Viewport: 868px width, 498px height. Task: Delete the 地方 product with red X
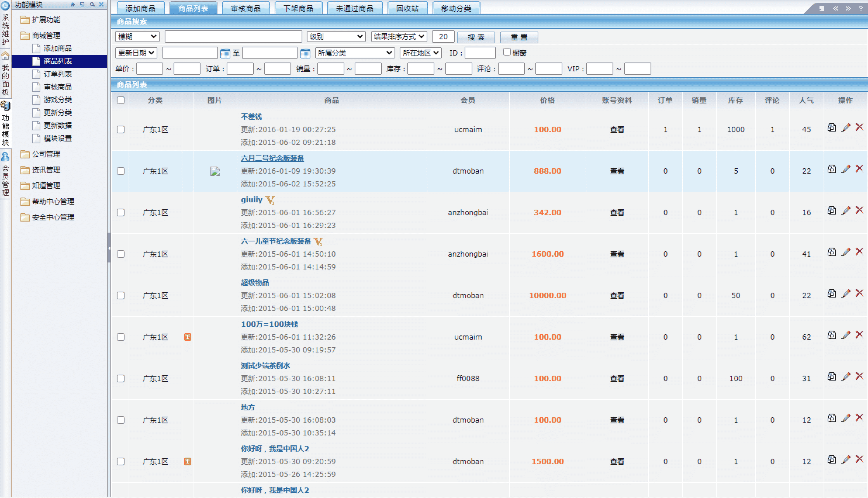click(859, 418)
